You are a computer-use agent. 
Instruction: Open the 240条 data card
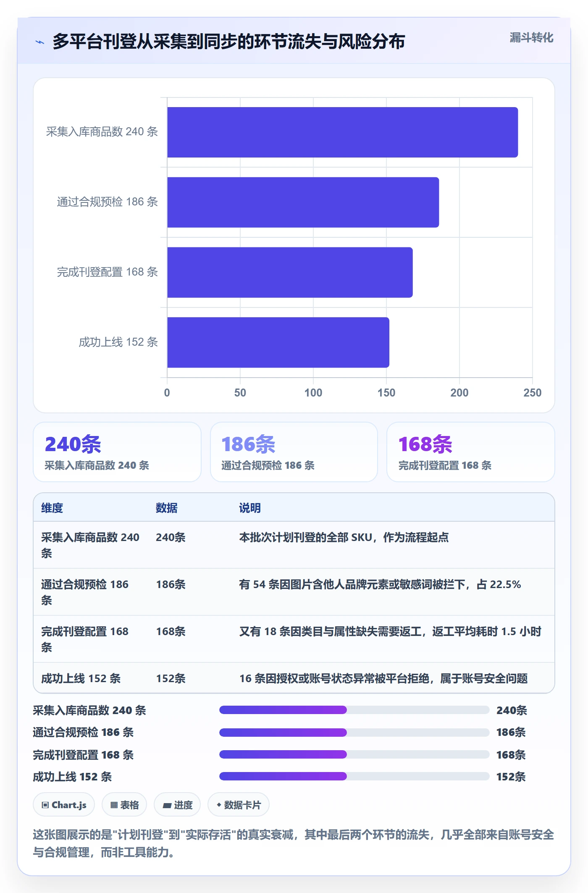click(117, 452)
